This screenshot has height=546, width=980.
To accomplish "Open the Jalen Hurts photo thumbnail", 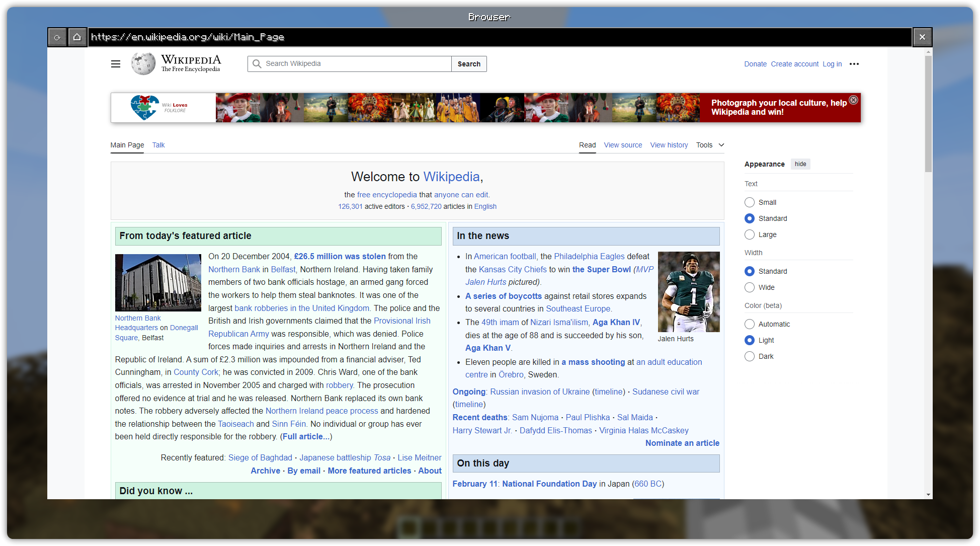I will (689, 292).
